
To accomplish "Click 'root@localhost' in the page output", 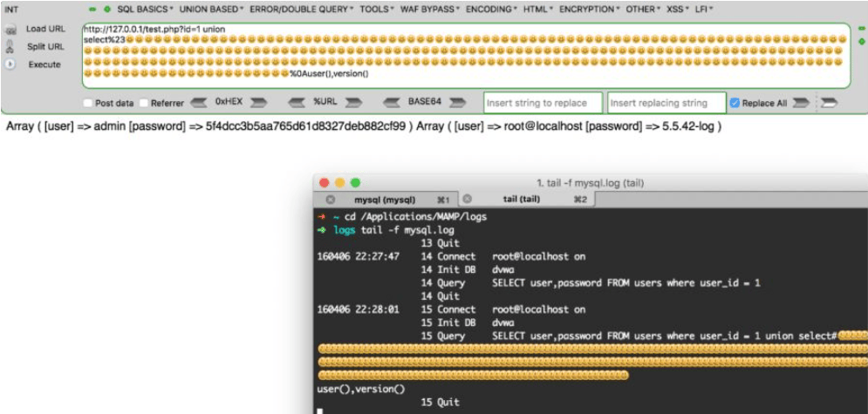I will click(x=543, y=126).
